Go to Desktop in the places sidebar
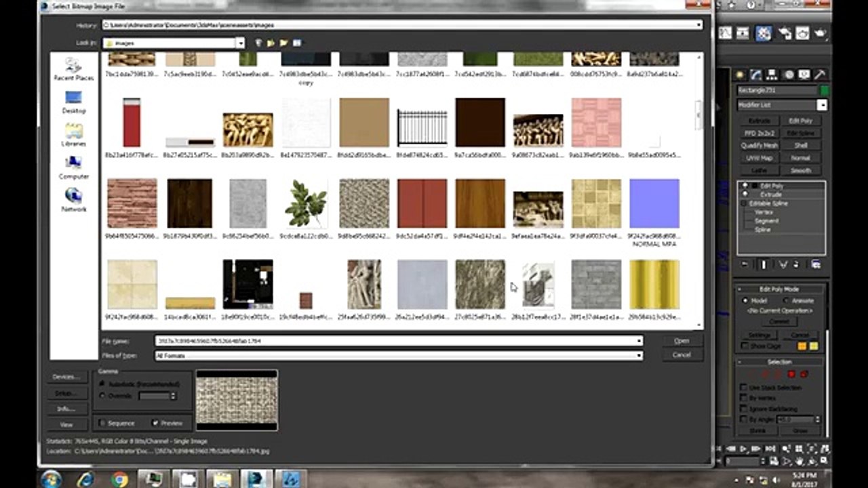Image resolution: width=868 pixels, height=488 pixels. tap(74, 102)
